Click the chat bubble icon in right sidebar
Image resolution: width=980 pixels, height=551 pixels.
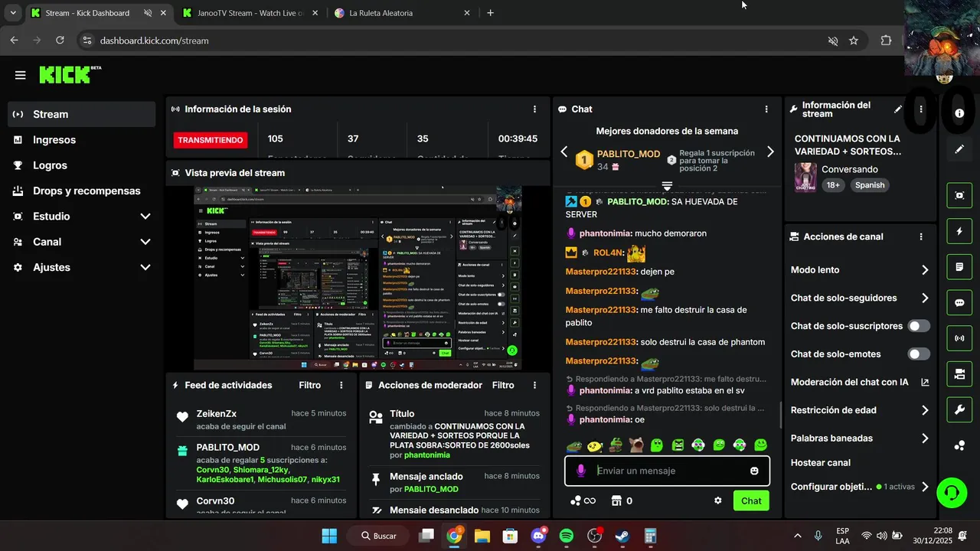tap(959, 302)
